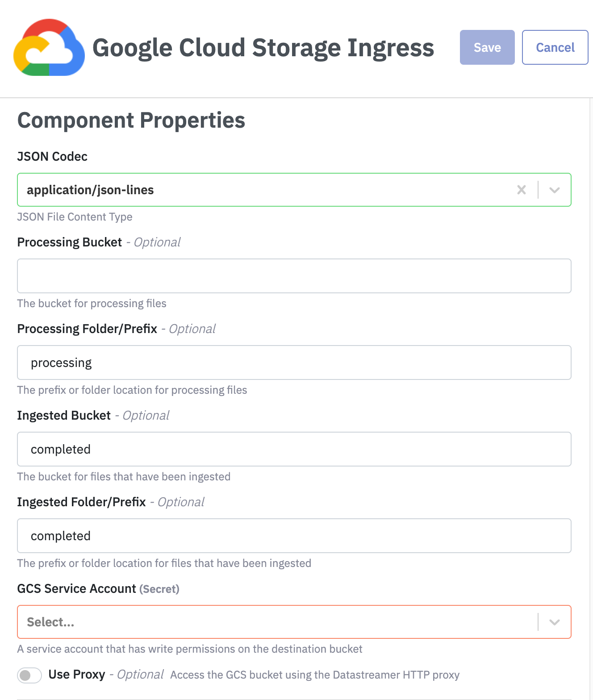
Task: Cancel the component configuration
Action: click(555, 47)
